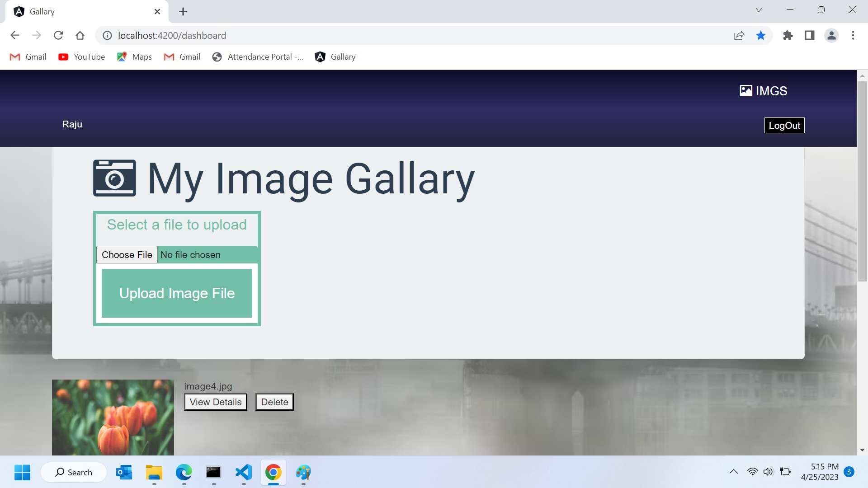Open the Chrome profile avatar icon
The image size is (868, 488).
coord(832,35)
